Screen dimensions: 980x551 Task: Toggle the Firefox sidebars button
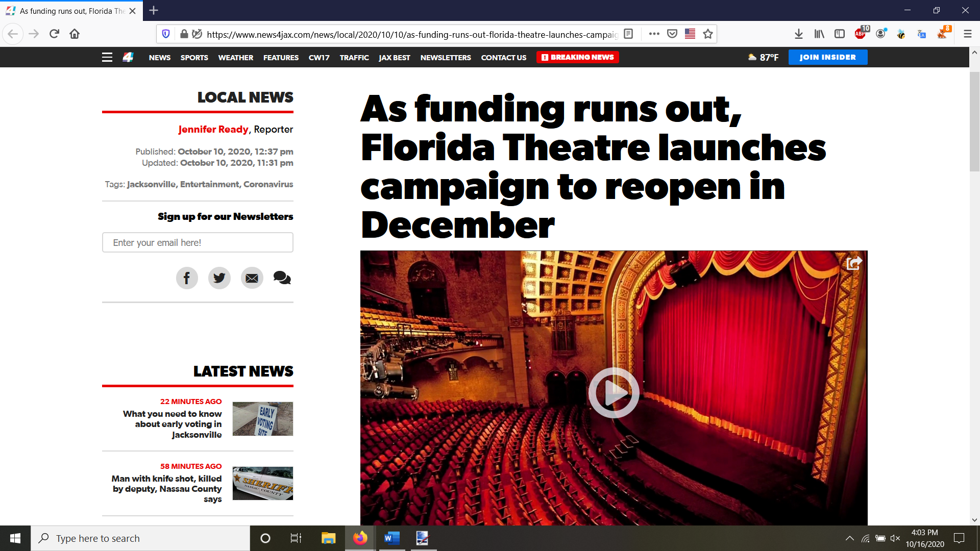pyautogui.click(x=840, y=34)
